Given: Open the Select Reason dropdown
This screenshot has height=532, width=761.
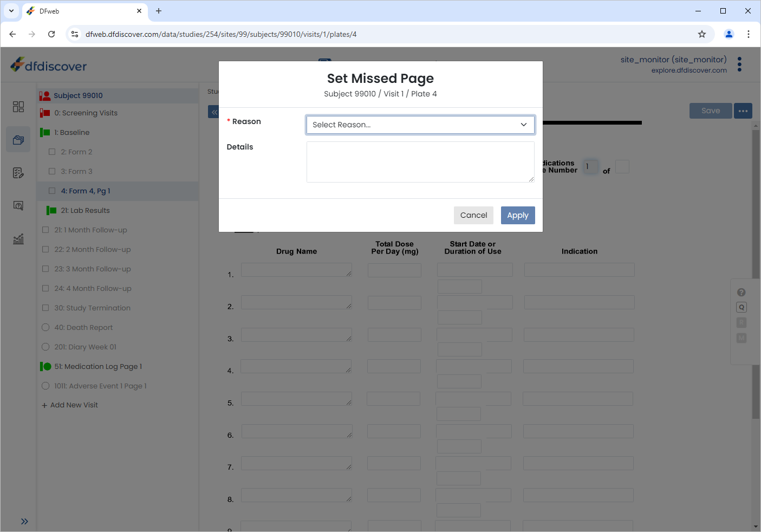Looking at the screenshot, I should point(420,125).
